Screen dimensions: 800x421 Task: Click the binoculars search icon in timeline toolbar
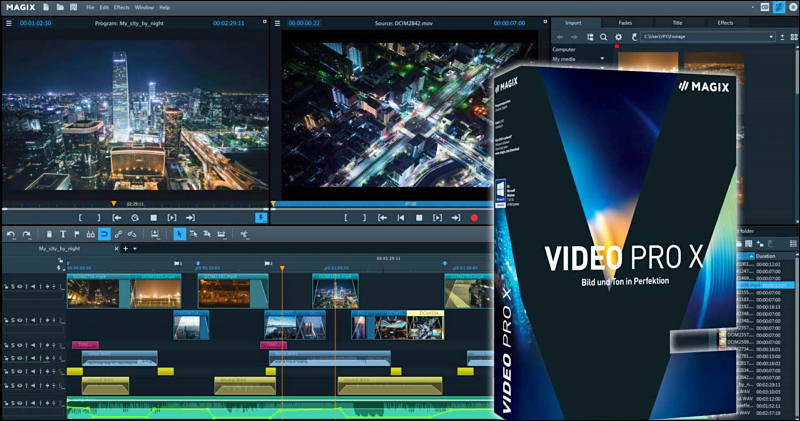[x=90, y=234]
